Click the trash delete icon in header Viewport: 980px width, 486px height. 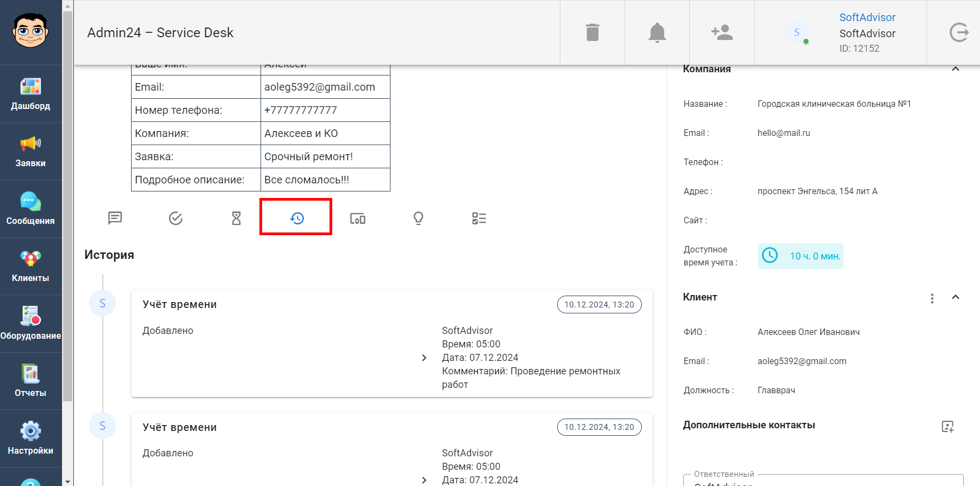[592, 32]
